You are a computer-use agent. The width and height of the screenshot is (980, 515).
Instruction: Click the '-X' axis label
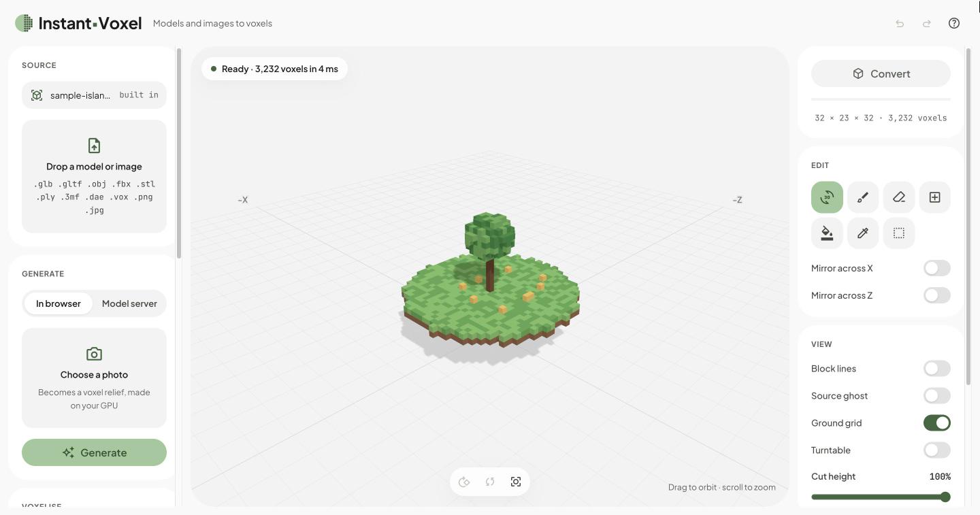[x=243, y=200]
